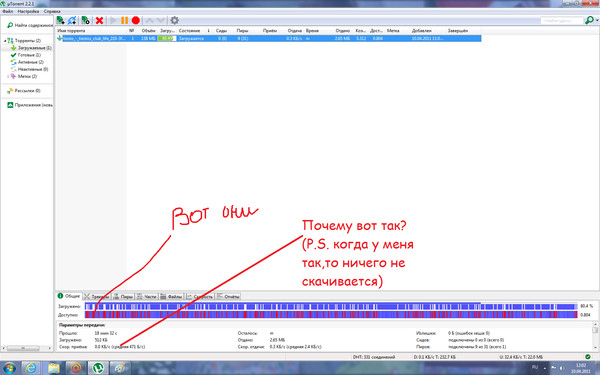
Task: Open the Настройка menu
Action: 28,11
